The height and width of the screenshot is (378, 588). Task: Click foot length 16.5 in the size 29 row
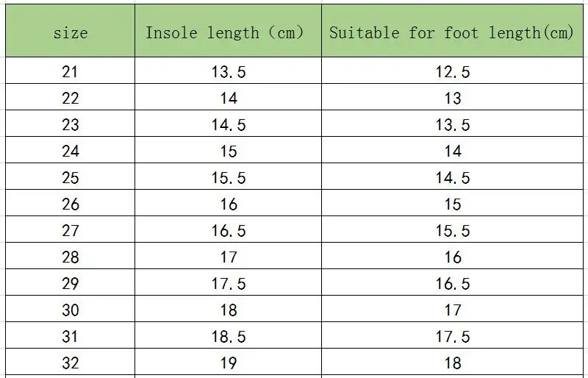(452, 282)
